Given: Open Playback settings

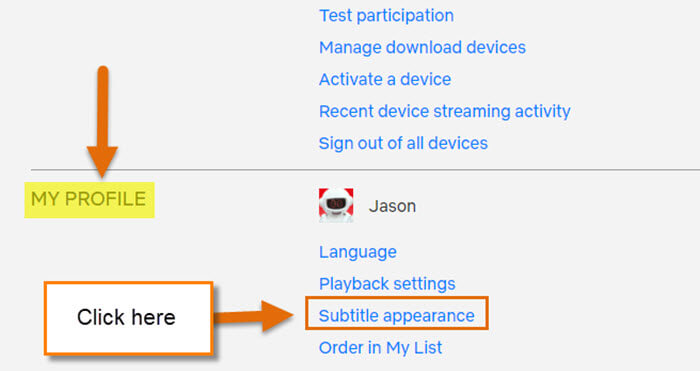Looking at the screenshot, I should pos(387,284).
